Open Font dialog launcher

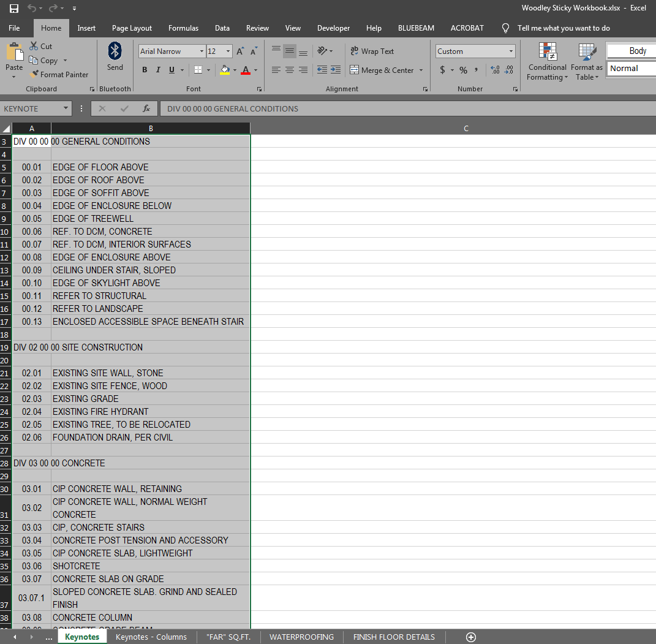[x=259, y=89]
